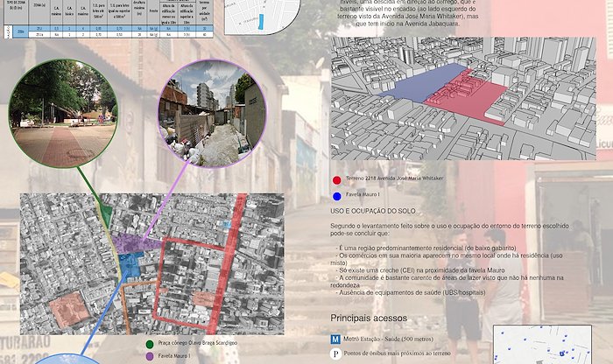613x364 pixels.
Task: Click the line 'Os comércios em sua maioria aparecem'
Action: 447,259
